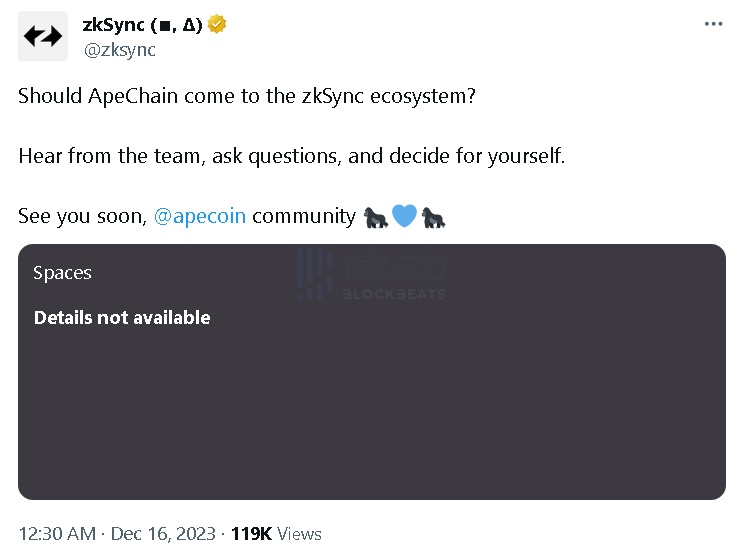Viewport: 742px width, 547px height.
Task: Click the BlockBeats watermark logo
Action: [x=371, y=274]
